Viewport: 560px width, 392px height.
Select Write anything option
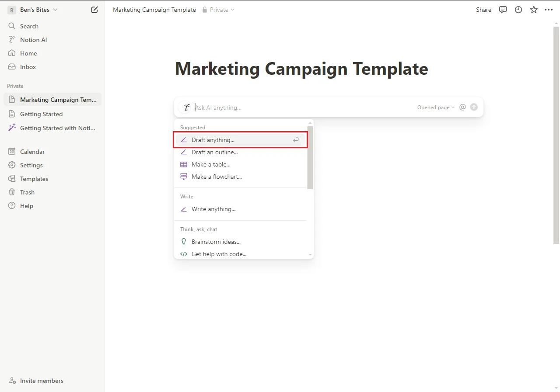(x=241, y=209)
